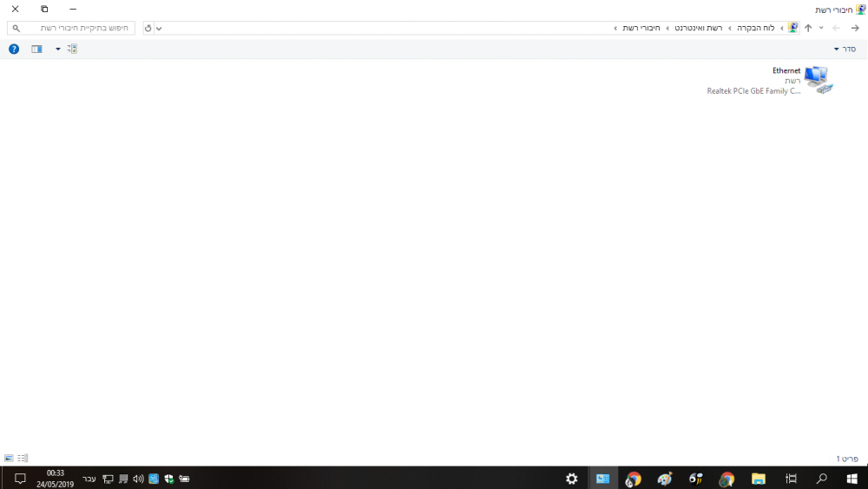868x489 pixels.
Task: Open the network tray icon
Action: pos(108,479)
